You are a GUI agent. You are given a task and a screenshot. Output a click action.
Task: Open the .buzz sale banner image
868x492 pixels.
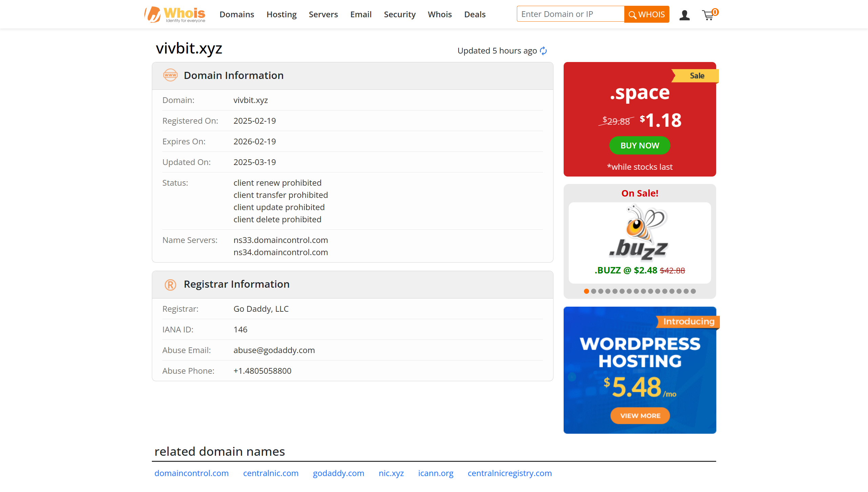pos(639,232)
